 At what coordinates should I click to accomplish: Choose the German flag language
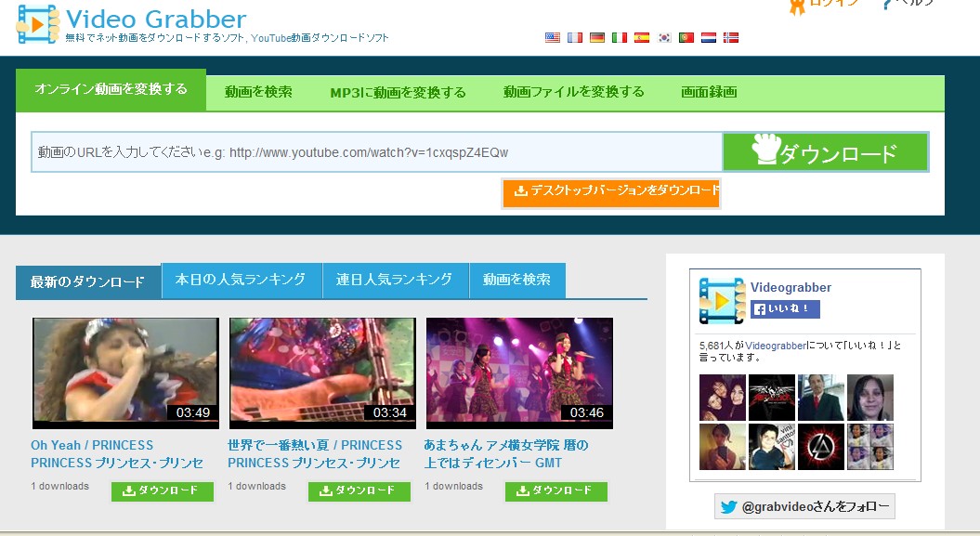tap(597, 37)
